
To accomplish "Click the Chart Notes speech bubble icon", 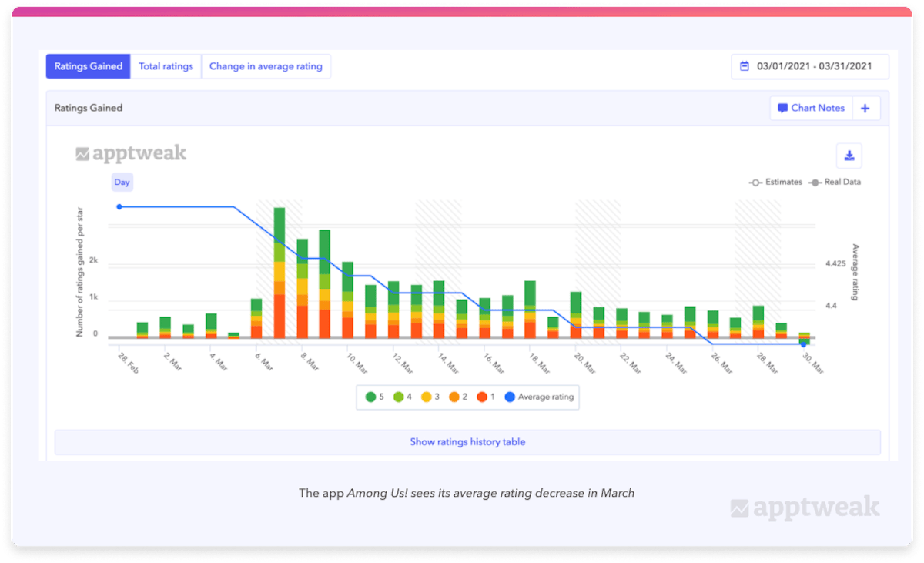I will point(782,109).
